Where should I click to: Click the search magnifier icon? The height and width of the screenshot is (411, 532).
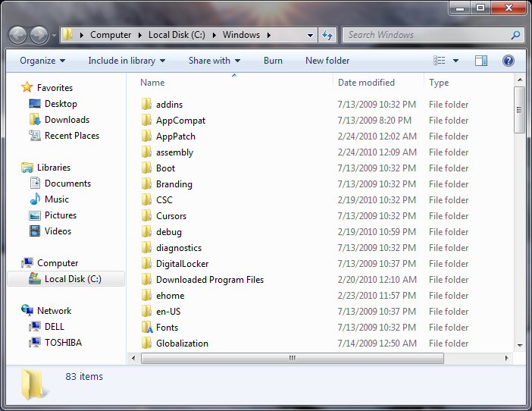coord(515,35)
